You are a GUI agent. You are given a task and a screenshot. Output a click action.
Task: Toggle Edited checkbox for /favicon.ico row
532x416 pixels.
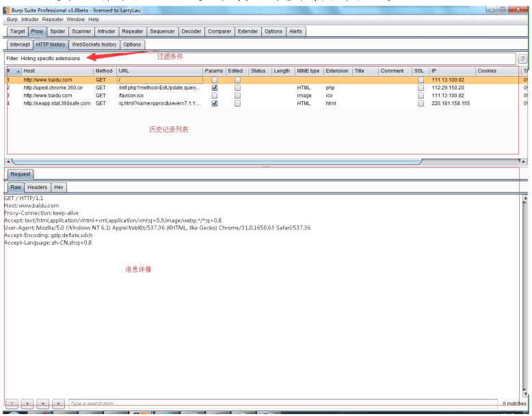pos(237,96)
